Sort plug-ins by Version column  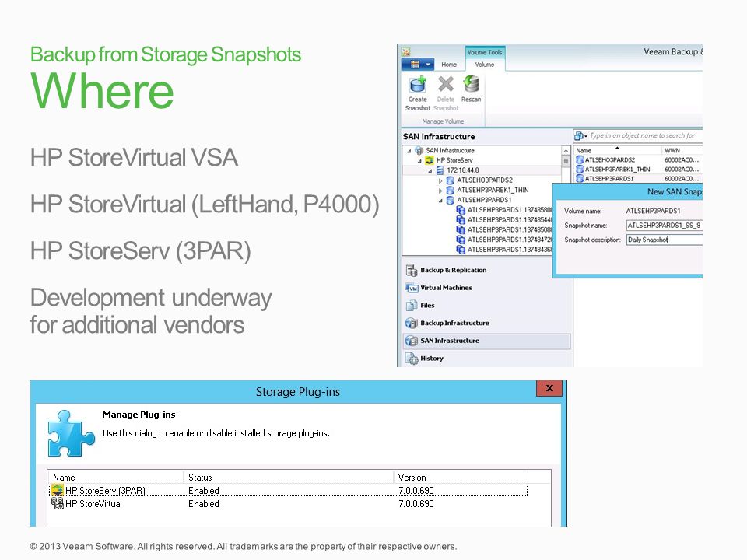tap(461, 477)
